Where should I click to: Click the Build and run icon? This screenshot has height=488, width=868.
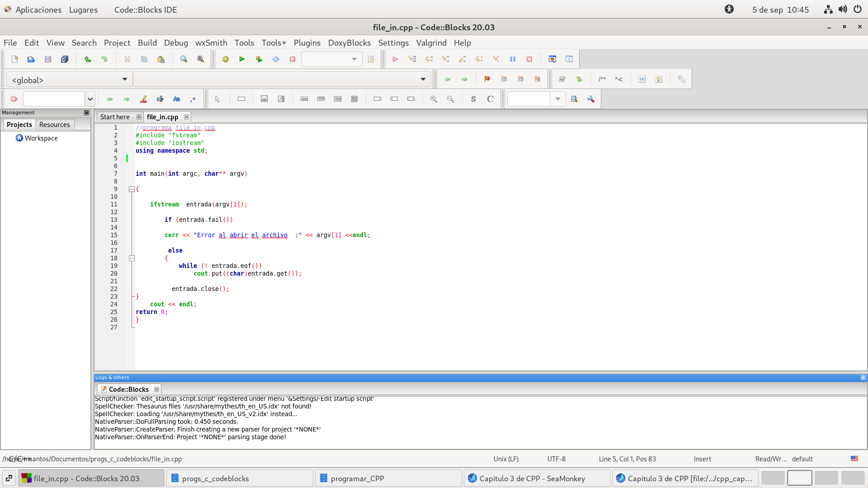[259, 59]
